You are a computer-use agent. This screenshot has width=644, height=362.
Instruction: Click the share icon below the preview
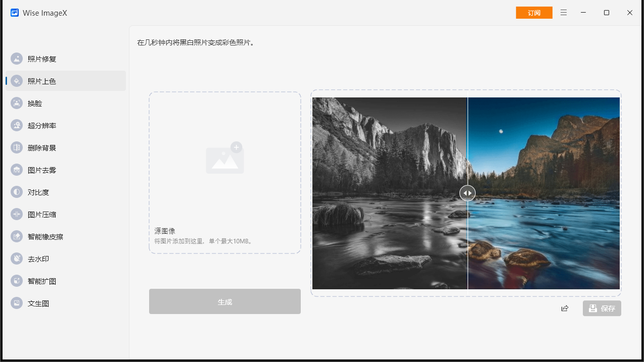[565, 308]
